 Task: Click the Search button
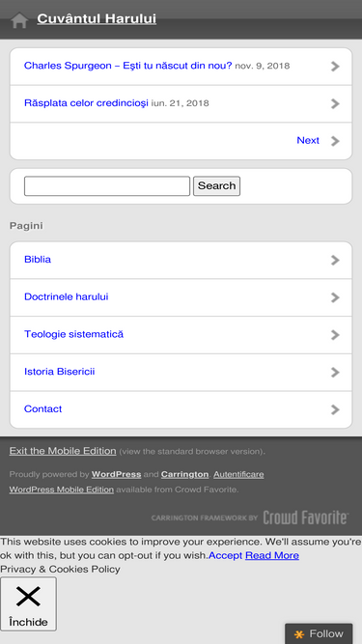(x=216, y=186)
